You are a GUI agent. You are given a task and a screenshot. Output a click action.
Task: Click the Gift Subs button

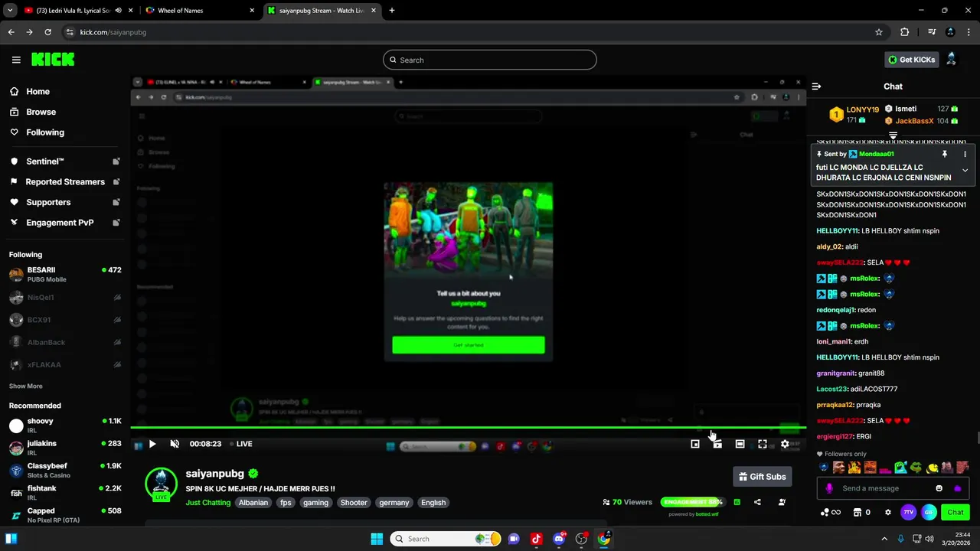pos(762,477)
